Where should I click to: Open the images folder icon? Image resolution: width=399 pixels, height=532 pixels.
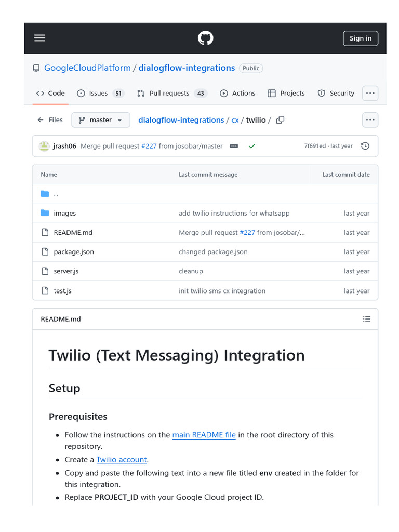pyautogui.click(x=45, y=213)
